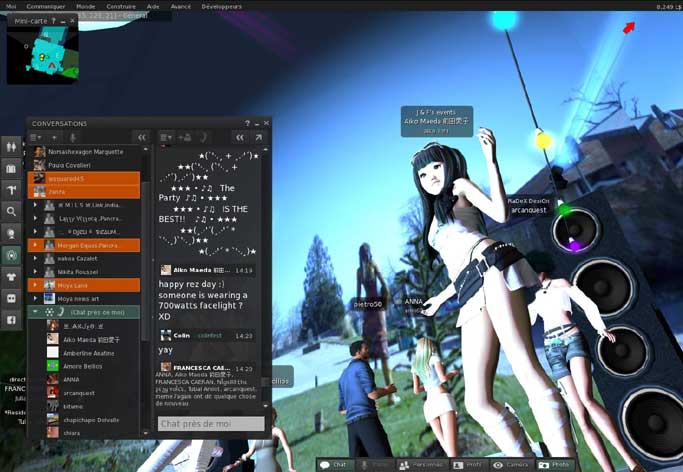683x472 pixels.
Task: Click the Chat près de moi input field
Action: pos(211,424)
